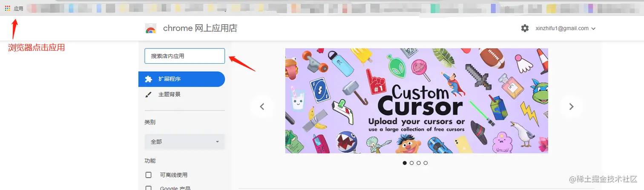Select the third carousel dot
Screen dimensions: 644x190
click(x=419, y=163)
